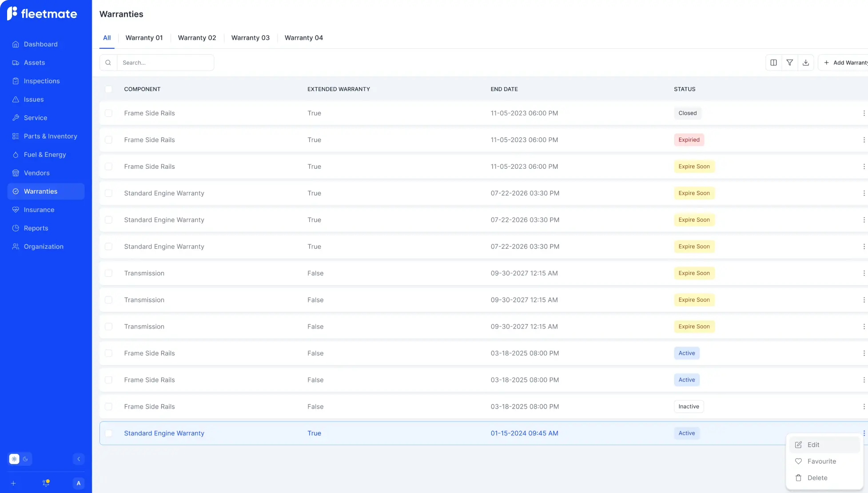This screenshot has width=868, height=493.
Task: Select Edit in the row context menu
Action: coord(813,445)
